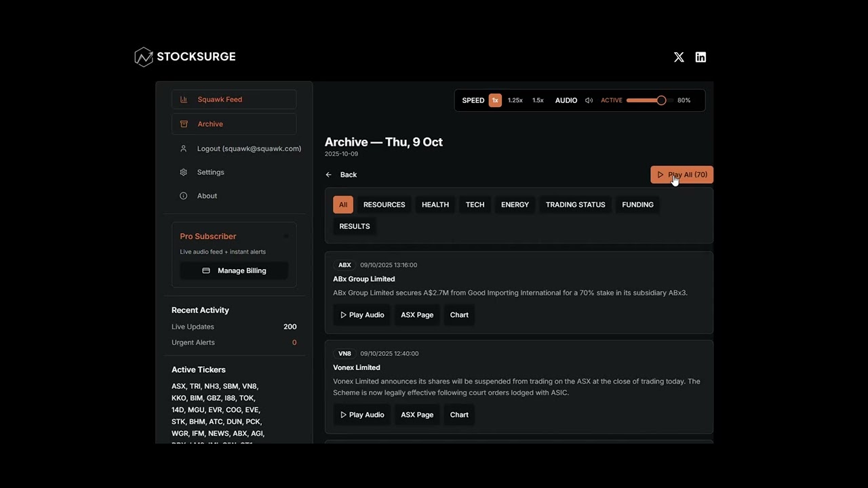Select the TRADING STATUS filter tab

(x=576, y=205)
